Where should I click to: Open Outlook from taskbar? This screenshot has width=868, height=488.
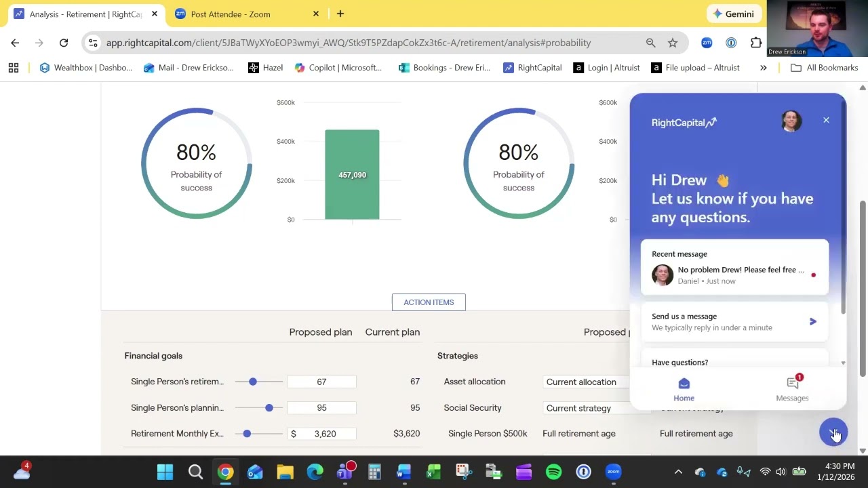pyautogui.click(x=255, y=472)
